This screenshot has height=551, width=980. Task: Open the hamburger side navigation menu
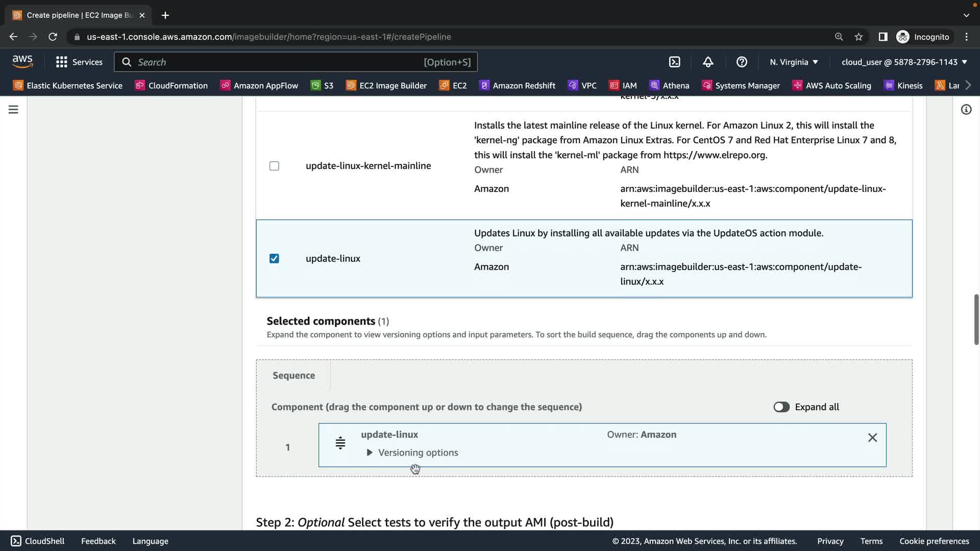tap(13, 110)
